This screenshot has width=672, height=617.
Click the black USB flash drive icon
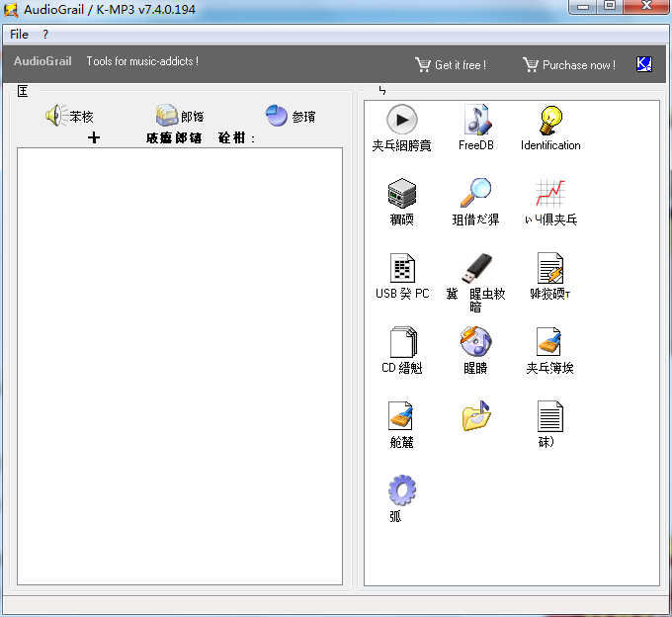click(x=476, y=268)
